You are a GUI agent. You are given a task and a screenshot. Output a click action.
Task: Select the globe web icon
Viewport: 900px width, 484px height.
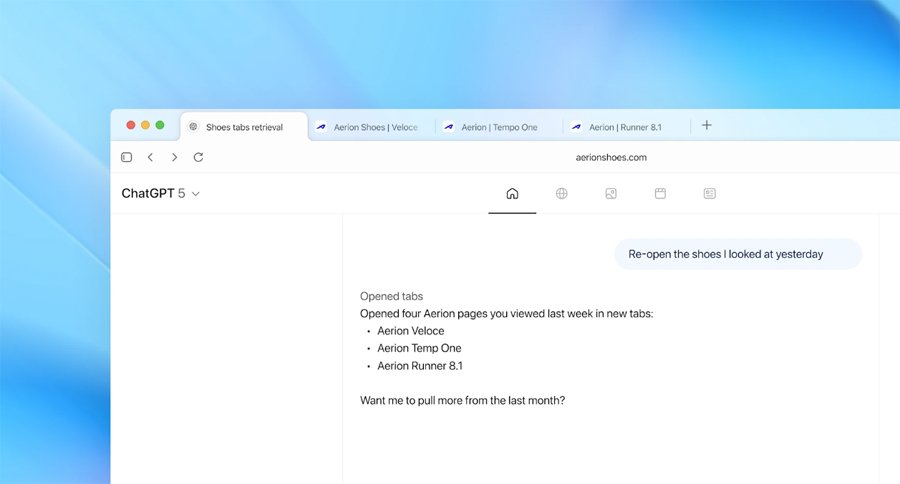click(x=561, y=193)
